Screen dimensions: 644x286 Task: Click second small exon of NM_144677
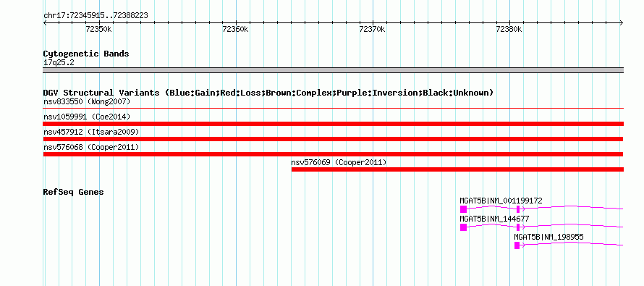[x=518, y=227]
